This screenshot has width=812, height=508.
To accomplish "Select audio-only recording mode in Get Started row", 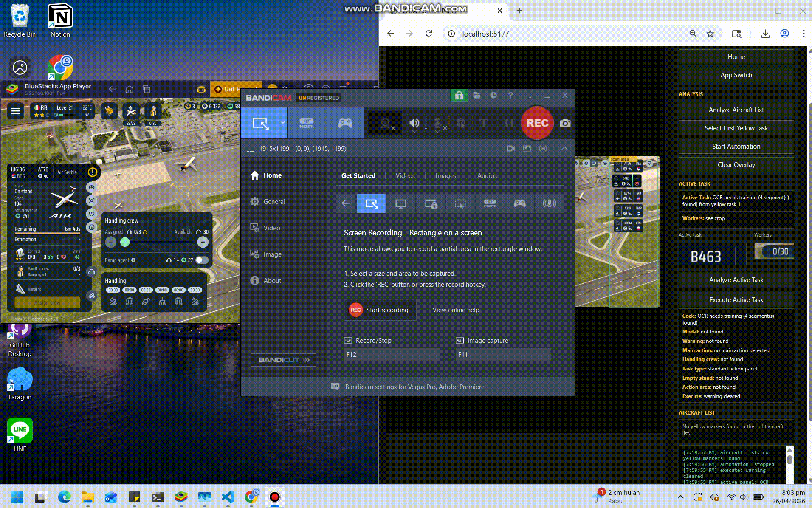I will pyautogui.click(x=549, y=203).
